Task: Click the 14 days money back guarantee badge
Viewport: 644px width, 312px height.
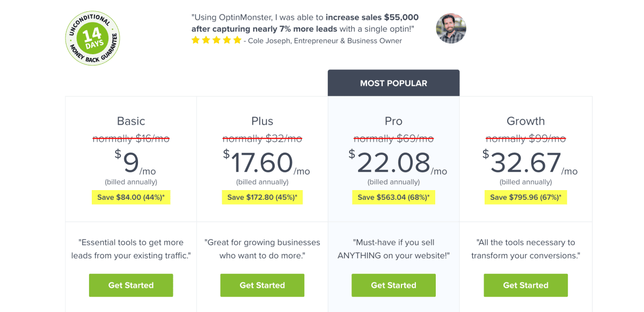Action: point(92,38)
